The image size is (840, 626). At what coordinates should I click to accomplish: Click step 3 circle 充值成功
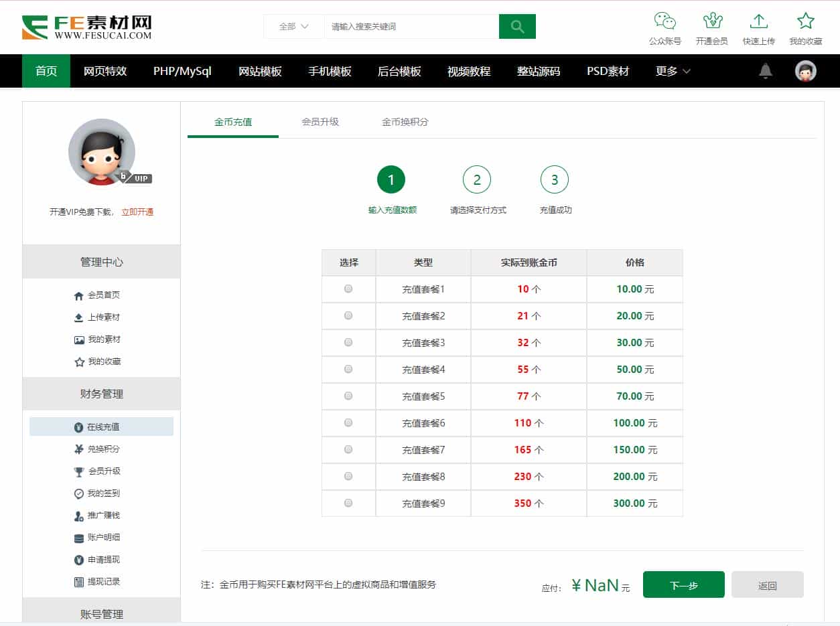(555, 179)
